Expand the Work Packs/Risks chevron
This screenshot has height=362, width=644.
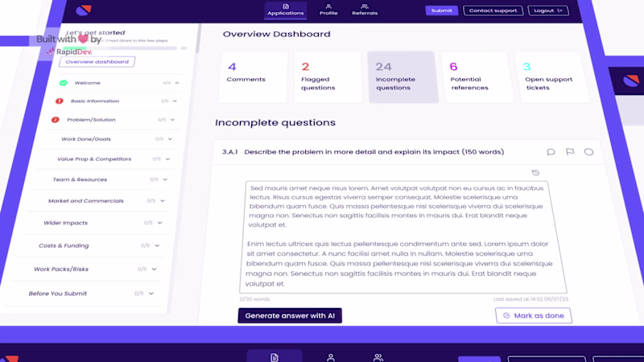[x=154, y=269]
